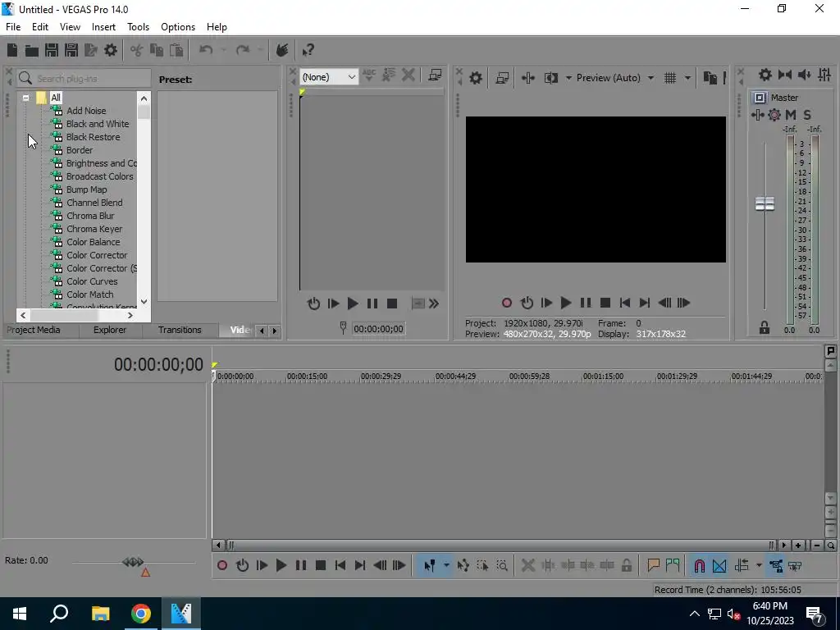Open mixing console from Master Bus toolbar

(x=824, y=75)
